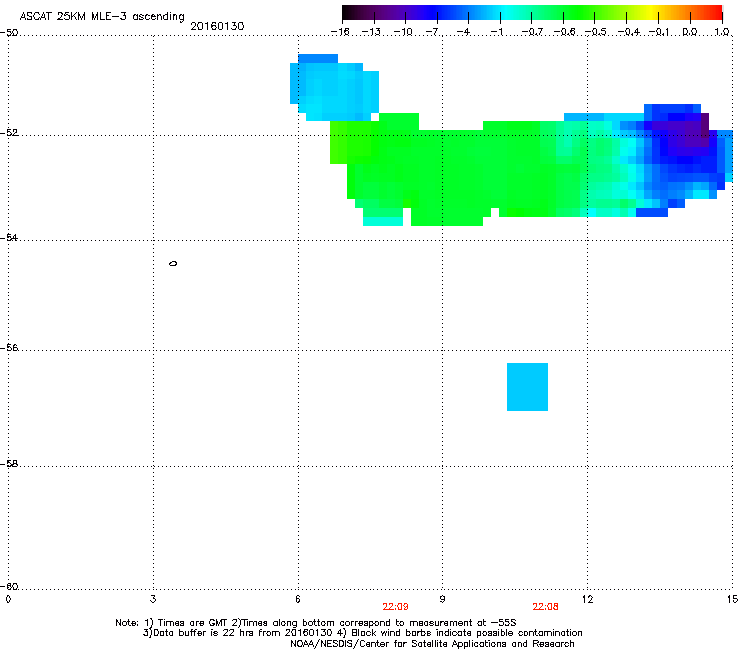Image resolution: width=740 pixels, height=650 pixels.
Task: Click the color bar label 1.0
Action: [722, 32]
